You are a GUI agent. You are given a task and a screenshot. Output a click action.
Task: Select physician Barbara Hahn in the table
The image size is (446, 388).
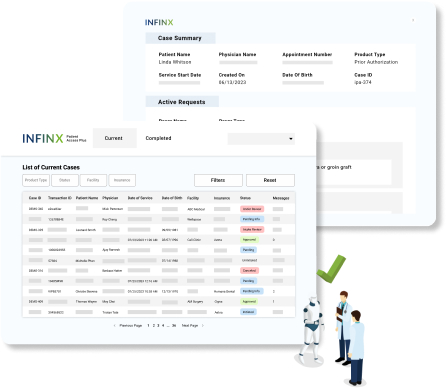coord(112,270)
